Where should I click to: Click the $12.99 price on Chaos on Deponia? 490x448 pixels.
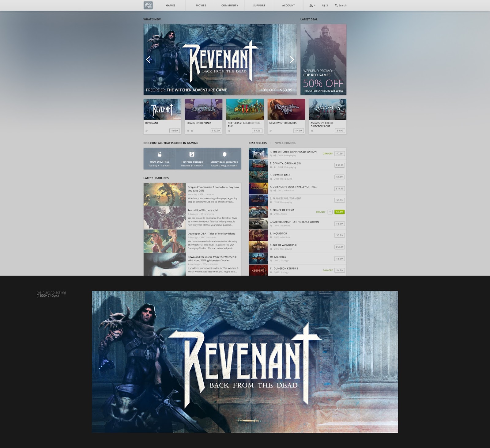(216, 131)
